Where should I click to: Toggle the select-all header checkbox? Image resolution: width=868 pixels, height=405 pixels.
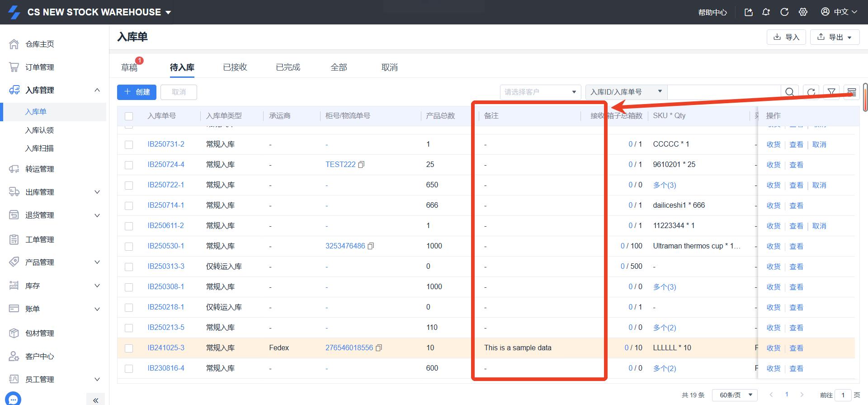129,116
